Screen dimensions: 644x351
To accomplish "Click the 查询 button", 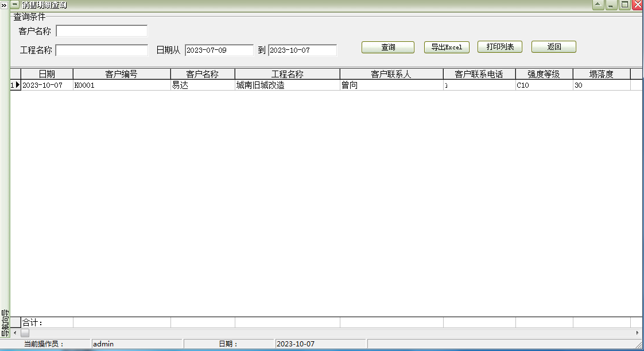I will point(388,47).
